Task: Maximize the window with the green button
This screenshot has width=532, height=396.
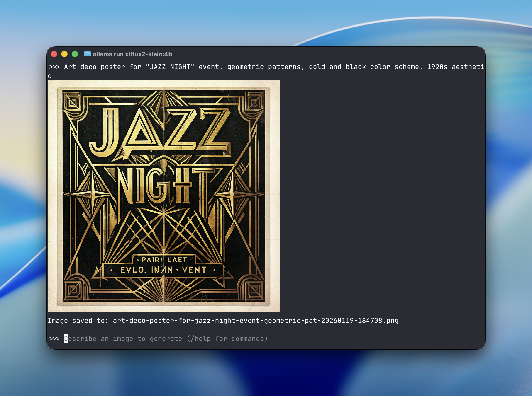Action: [75, 54]
